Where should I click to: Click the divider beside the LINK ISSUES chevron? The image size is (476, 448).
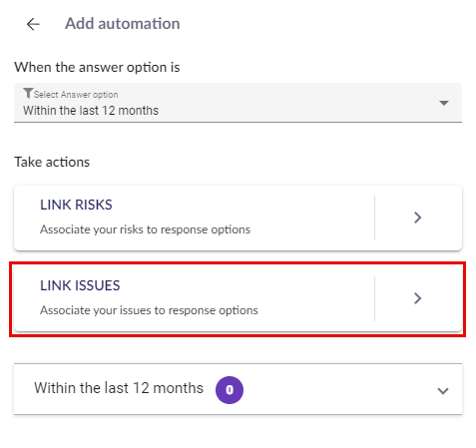374,298
